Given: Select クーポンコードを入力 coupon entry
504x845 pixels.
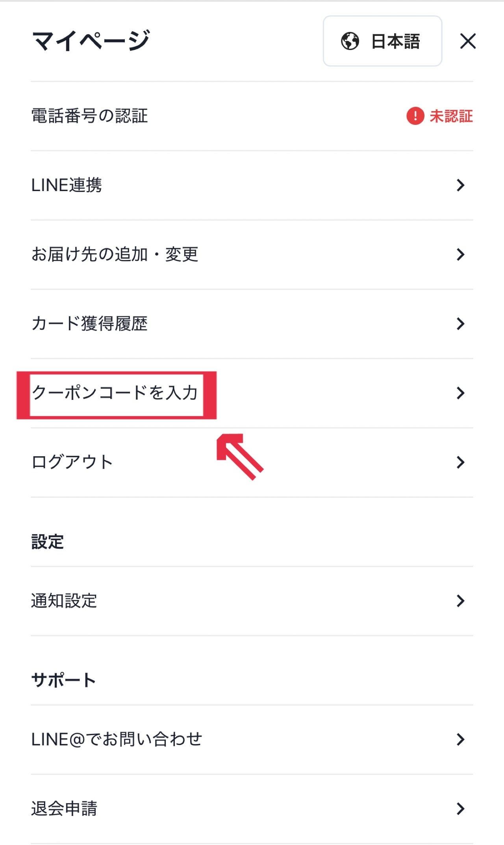Looking at the screenshot, I should 115,393.
